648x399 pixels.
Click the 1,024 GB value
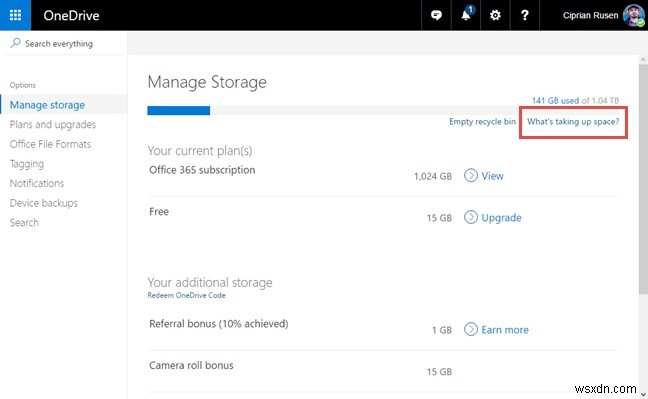[433, 176]
